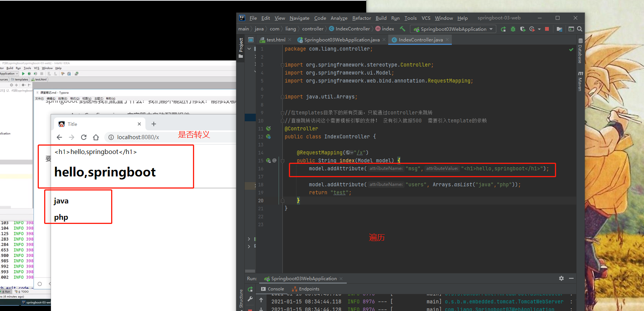The image size is (644, 311).
Task: Click controller breadcrumb in navigation bar
Action: point(312,29)
